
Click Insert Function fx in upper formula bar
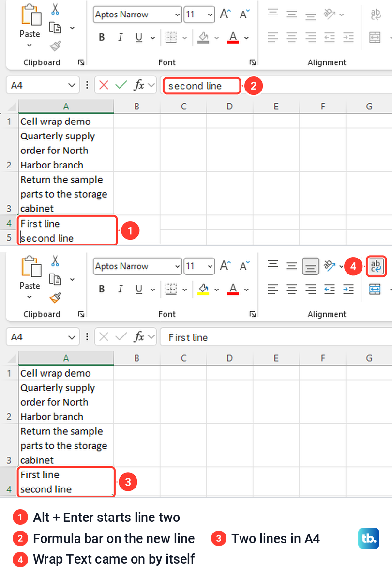click(139, 85)
